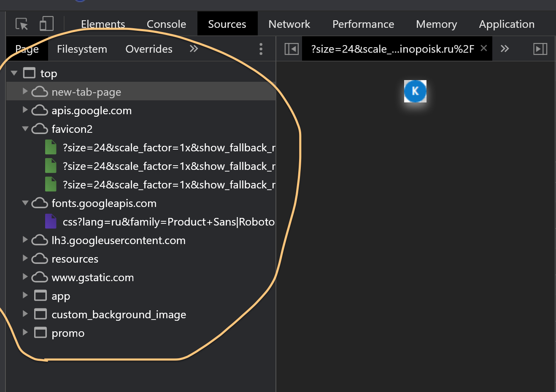556x392 pixels.
Task: Go to the Application tab
Action: (507, 24)
